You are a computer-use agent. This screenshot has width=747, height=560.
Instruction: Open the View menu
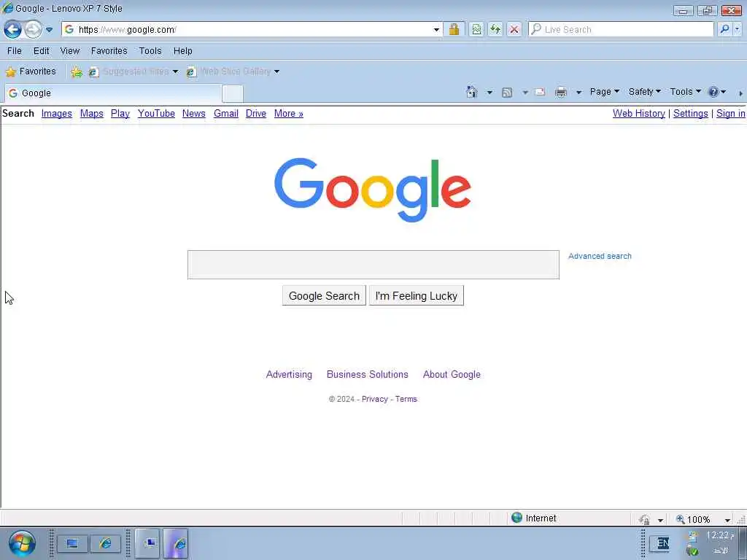pos(69,51)
